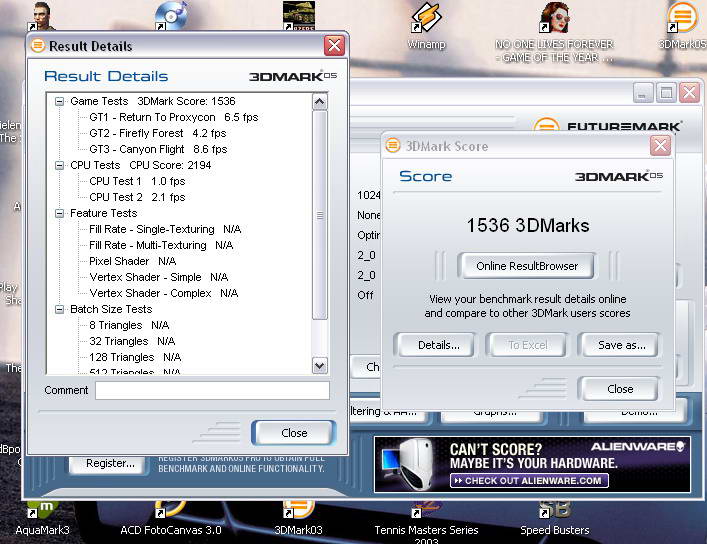Click the Register... button in main window
Viewport: 707px width, 544px height.
click(110, 463)
